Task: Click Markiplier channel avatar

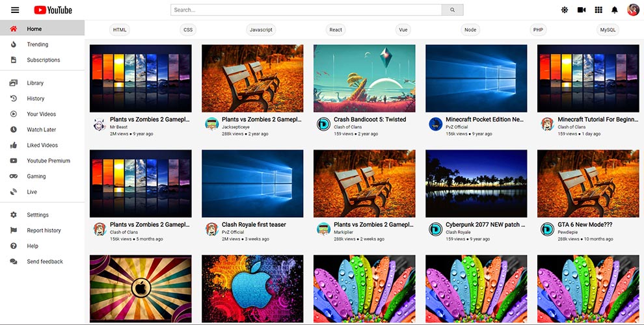Action: 324,229
